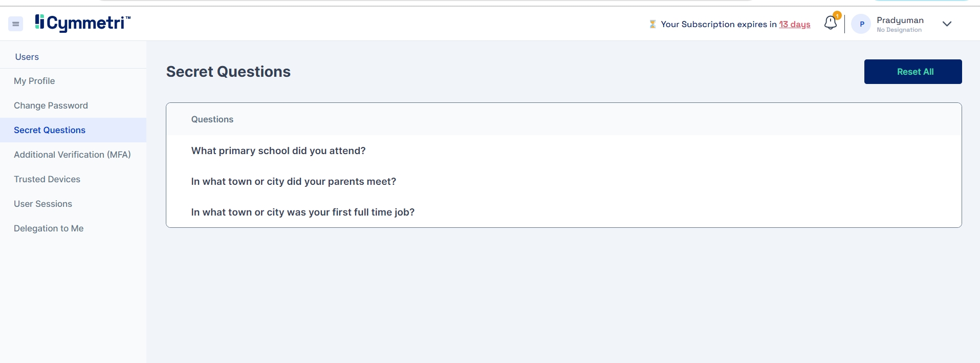Screen dimensions: 980x363
Task: Click the hamburger menu icon
Action: 16,24
